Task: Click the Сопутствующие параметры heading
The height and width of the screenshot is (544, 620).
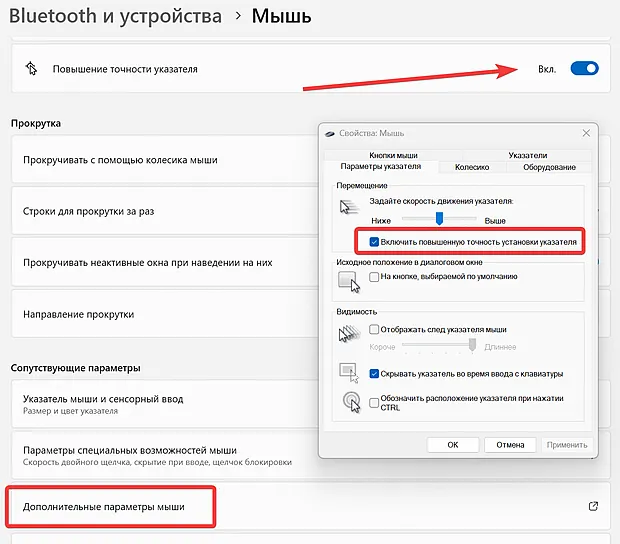Action: click(x=76, y=368)
